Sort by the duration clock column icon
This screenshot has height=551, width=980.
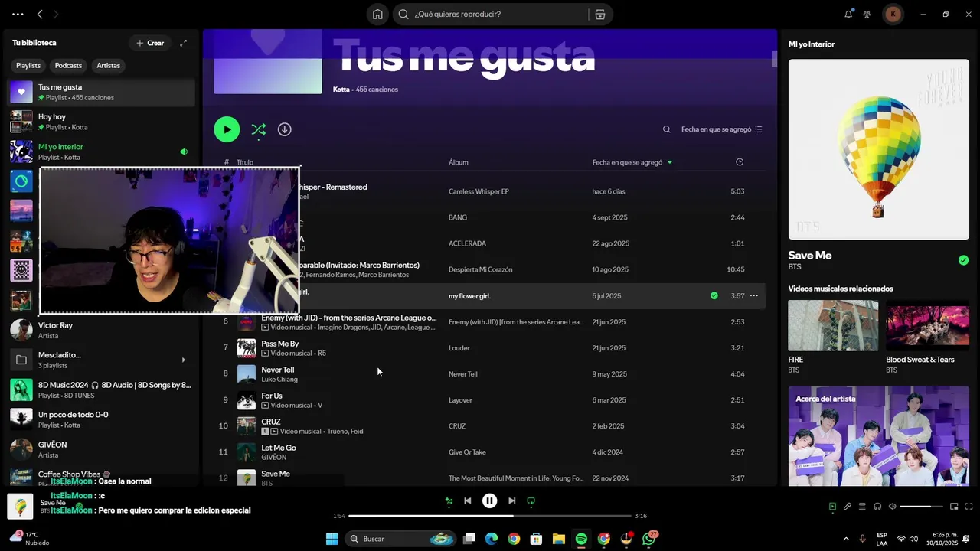pyautogui.click(x=739, y=162)
